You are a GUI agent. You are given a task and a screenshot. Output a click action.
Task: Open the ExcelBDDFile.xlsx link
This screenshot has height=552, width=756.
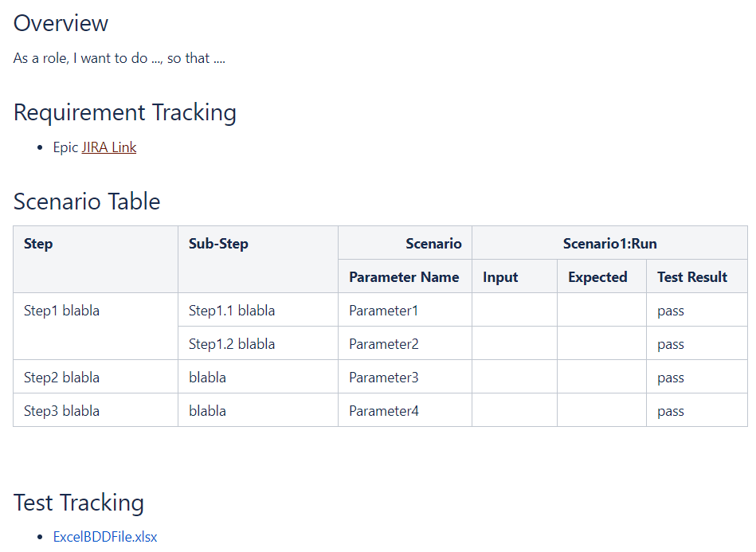pos(105,537)
